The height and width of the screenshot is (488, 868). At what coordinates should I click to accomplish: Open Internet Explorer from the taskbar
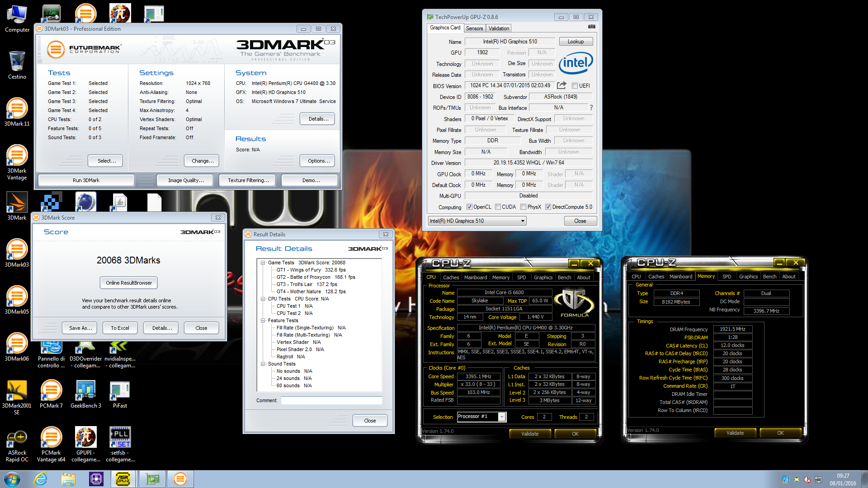pyautogui.click(x=41, y=479)
